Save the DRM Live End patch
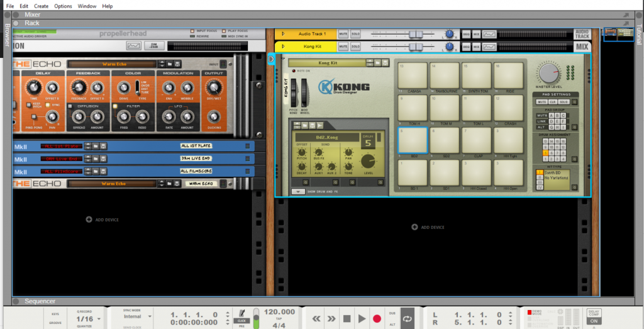This screenshot has height=329, width=644. tap(103, 159)
